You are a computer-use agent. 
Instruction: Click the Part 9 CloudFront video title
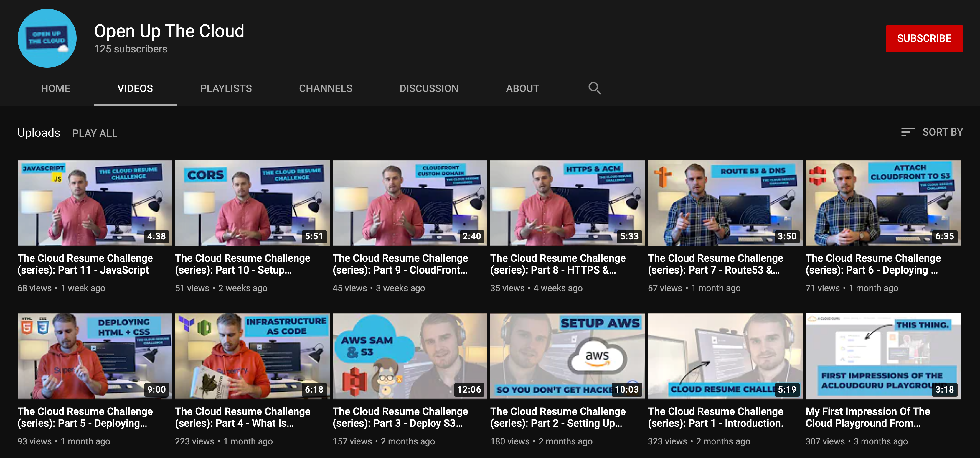click(x=400, y=264)
